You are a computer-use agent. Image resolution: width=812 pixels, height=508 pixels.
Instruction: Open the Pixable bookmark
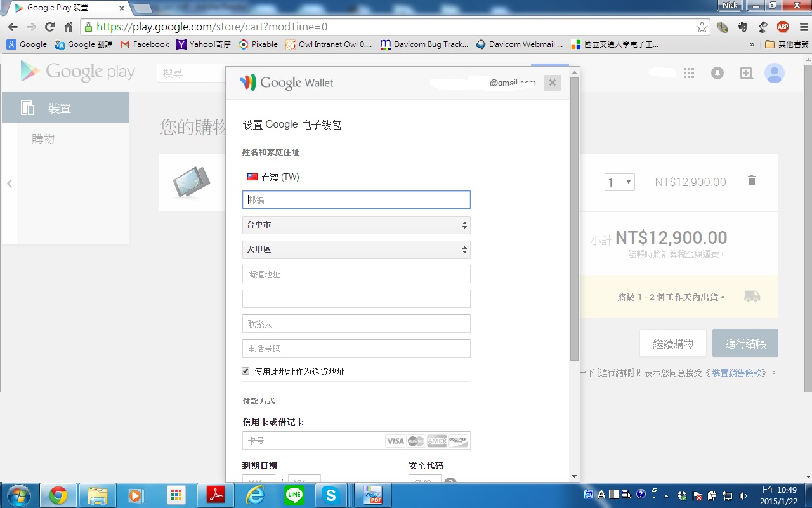(258, 44)
